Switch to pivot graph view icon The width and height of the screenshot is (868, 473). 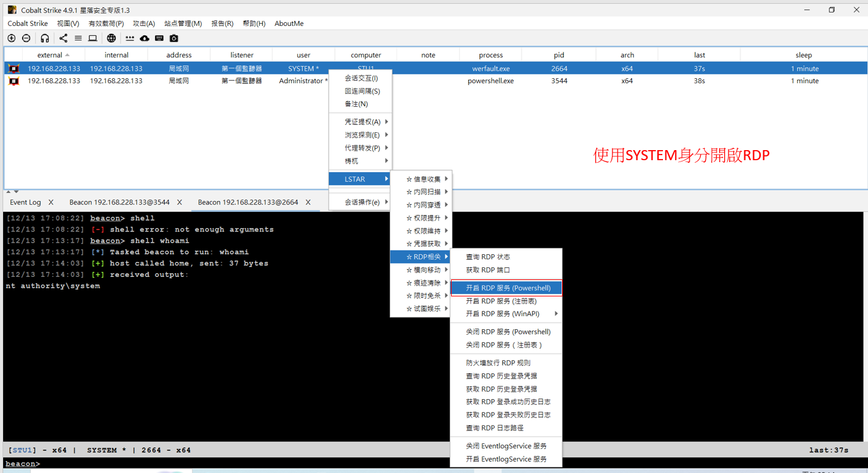pos(63,38)
